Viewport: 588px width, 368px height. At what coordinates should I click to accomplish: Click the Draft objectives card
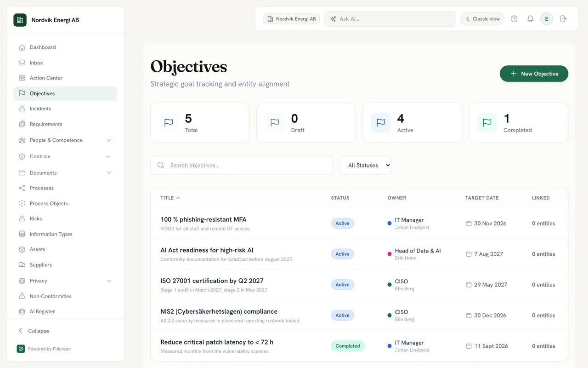point(306,122)
